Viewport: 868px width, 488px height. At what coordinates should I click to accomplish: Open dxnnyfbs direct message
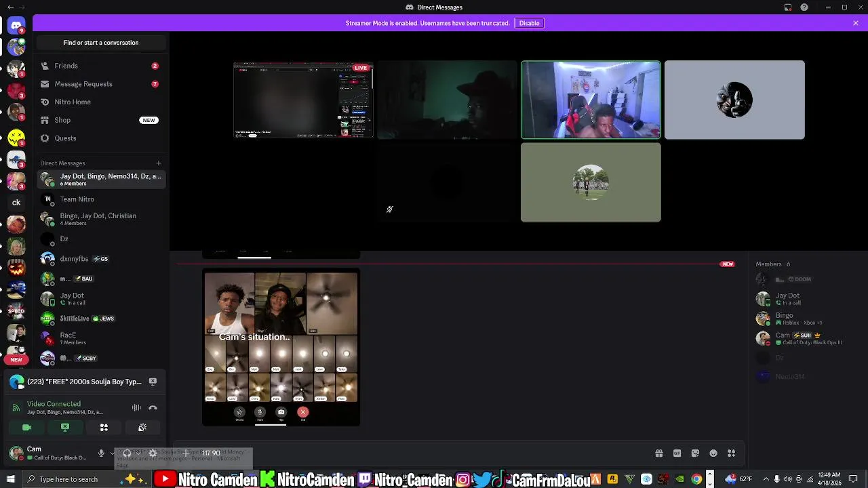(100, 259)
